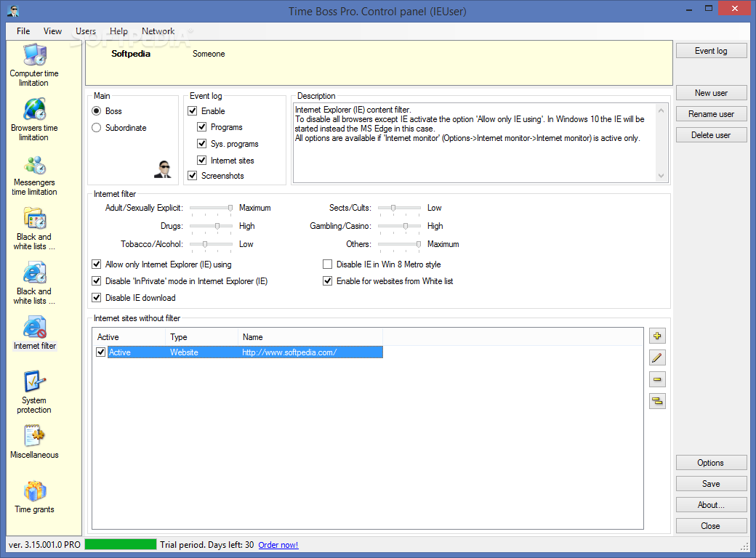Toggle Internet sites logging checkbox
Viewport: 756px width, 558px height.
pos(202,161)
